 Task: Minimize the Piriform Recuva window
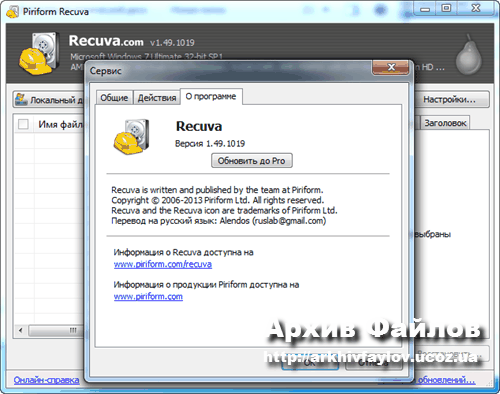[x=425, y=8]
